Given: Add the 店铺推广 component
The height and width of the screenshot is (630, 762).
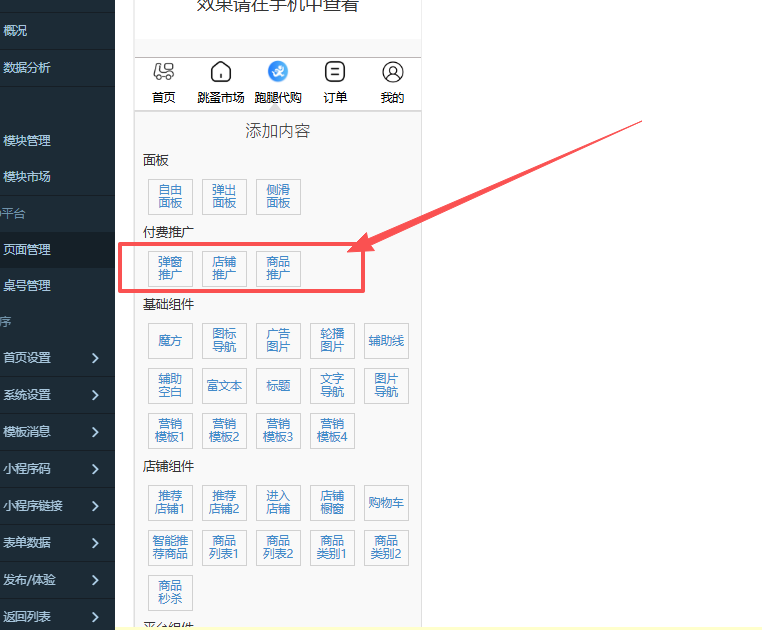Looking at the screenshot, I should pos(224,268).
